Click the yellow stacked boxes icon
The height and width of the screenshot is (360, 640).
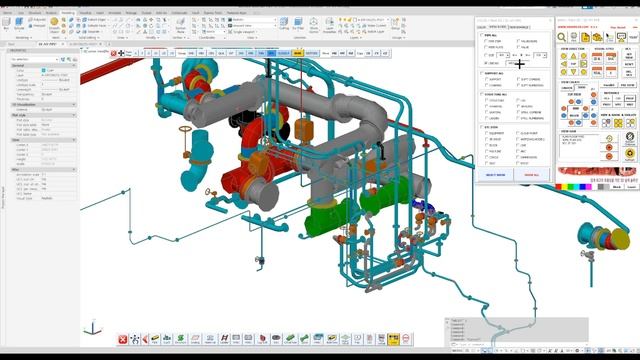click(x=597, y=37)
